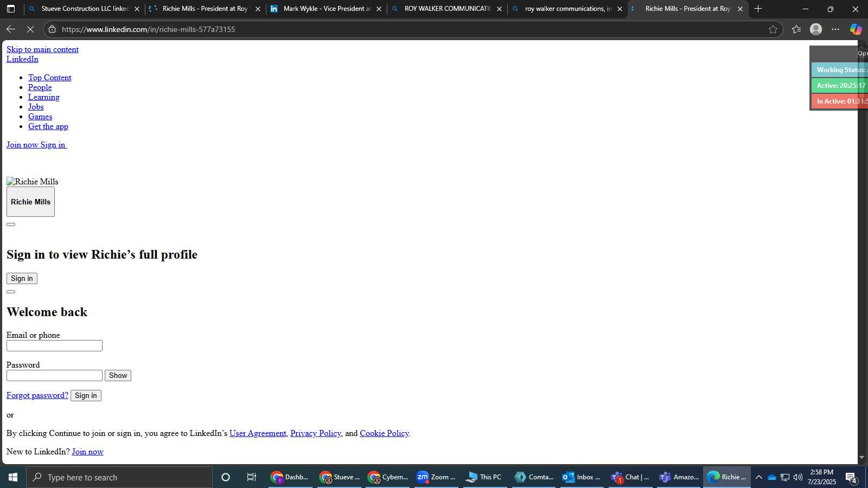The height and width of the screenshot is (488, 868).
Task: Submit Sign in next to Forgot password
Action: (x=86, y=395)
